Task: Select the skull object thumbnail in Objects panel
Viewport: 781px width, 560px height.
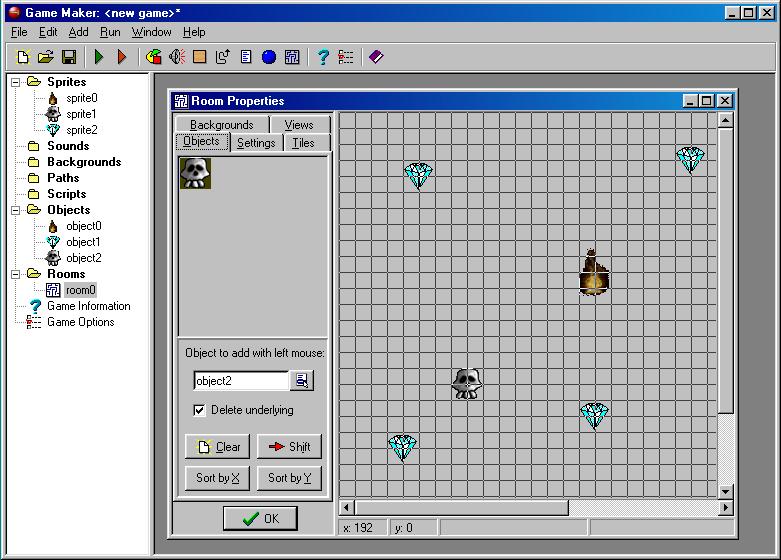Action: pyautogui.click(x=195, y=173)
